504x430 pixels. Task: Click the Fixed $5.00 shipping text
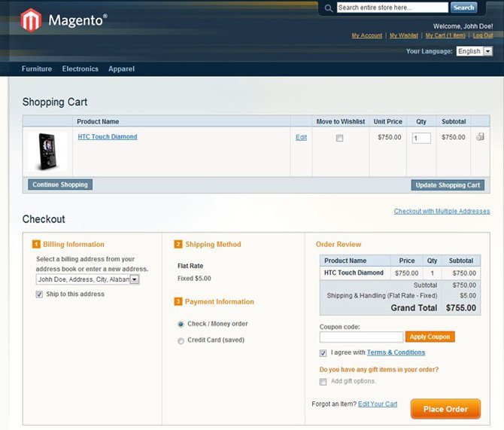click(194, 279)
